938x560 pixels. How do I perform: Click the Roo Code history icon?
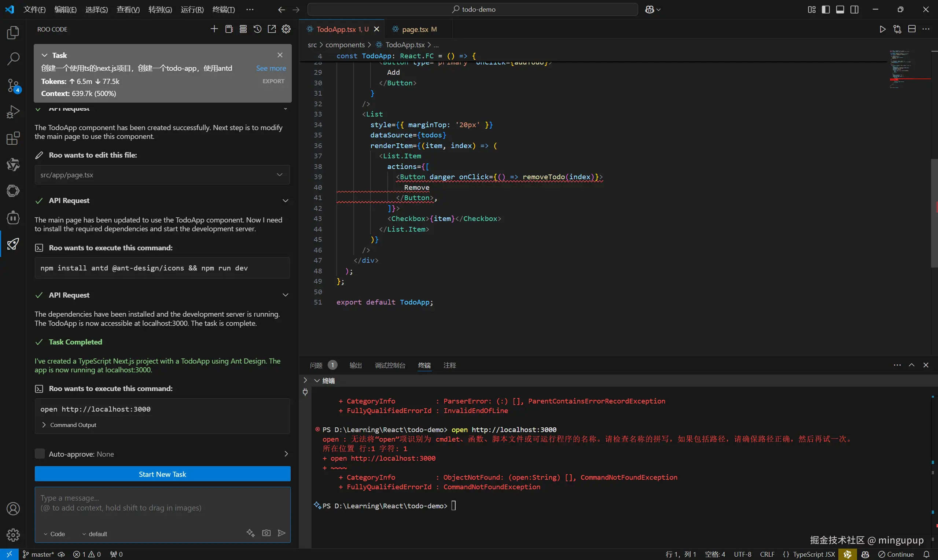(x=257, y=29)
